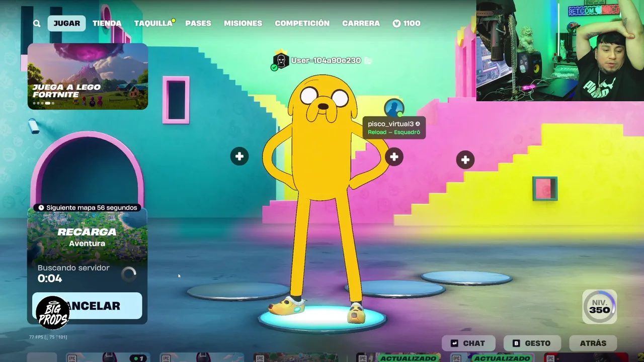Viewport: 644px width, 362px height.
Task: Click plus icon above the yellow staircase
Action: pyautogui.click(x=465, y=160)
